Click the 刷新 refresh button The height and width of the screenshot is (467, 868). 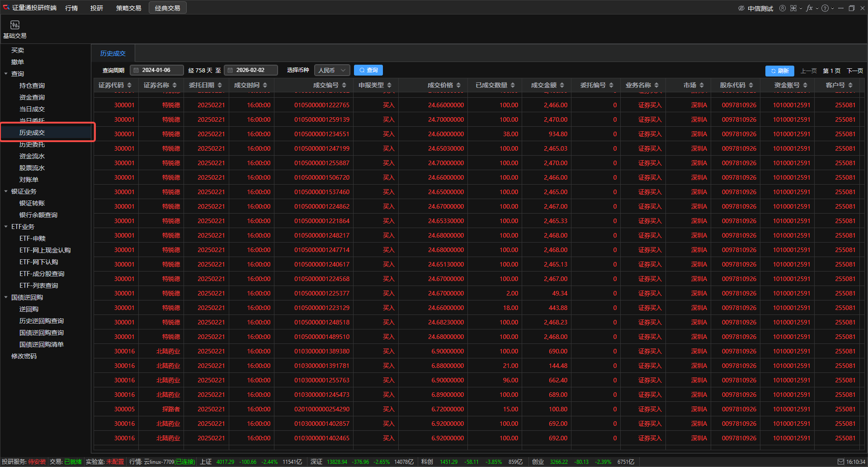[x=779, y=71]
